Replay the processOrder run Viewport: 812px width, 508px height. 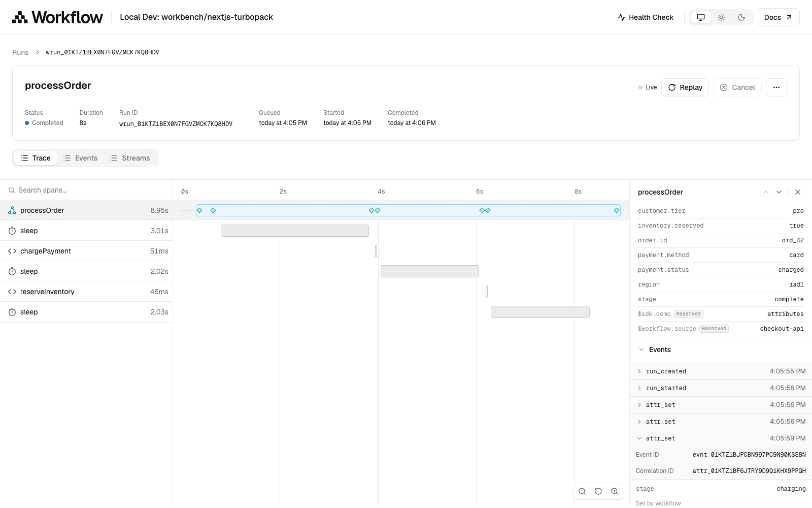pyautogui.click(x=685, y=87)
